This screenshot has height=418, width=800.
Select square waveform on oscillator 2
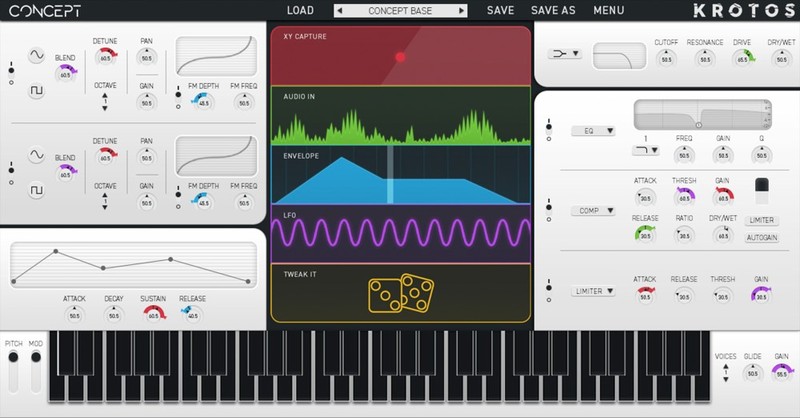(x=36, y=190)
